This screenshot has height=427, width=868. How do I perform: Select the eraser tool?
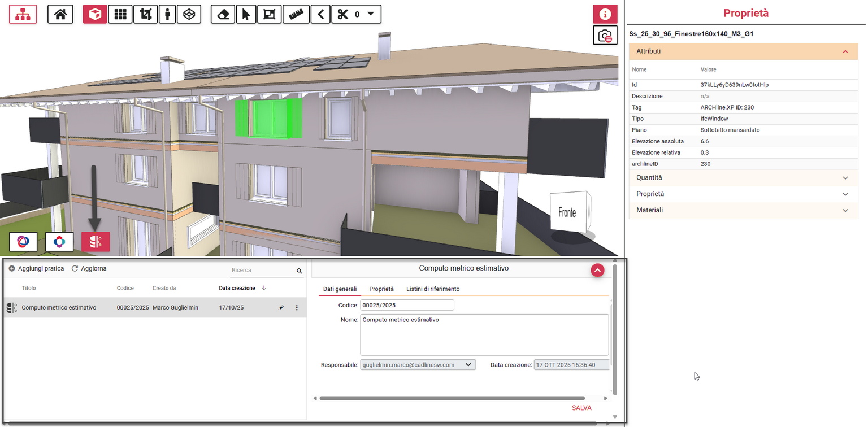223,14
